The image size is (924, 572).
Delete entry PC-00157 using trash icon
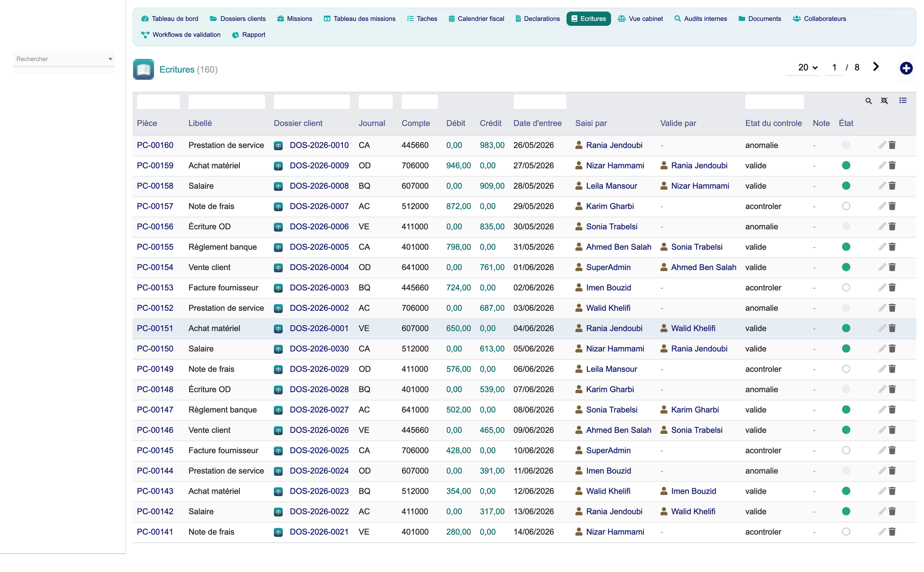(x=892, y=206)
